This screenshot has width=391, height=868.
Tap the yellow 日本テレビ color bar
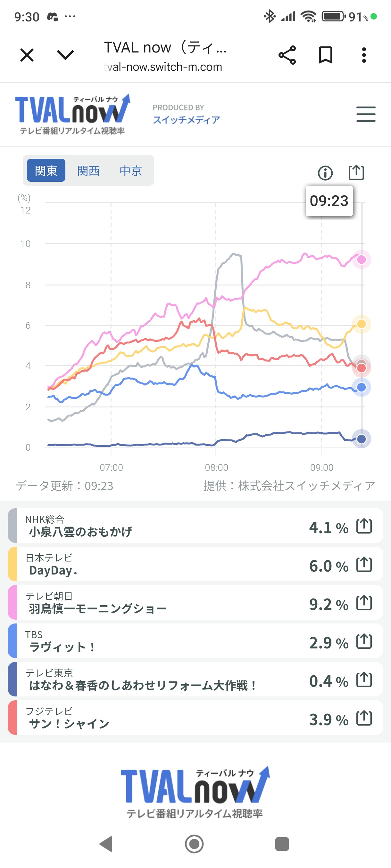click(x=12, y=564)
